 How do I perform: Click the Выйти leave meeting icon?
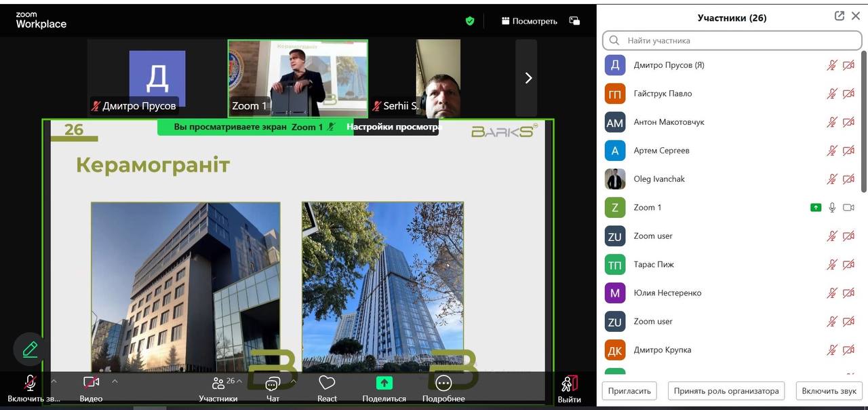click(569, 385)
